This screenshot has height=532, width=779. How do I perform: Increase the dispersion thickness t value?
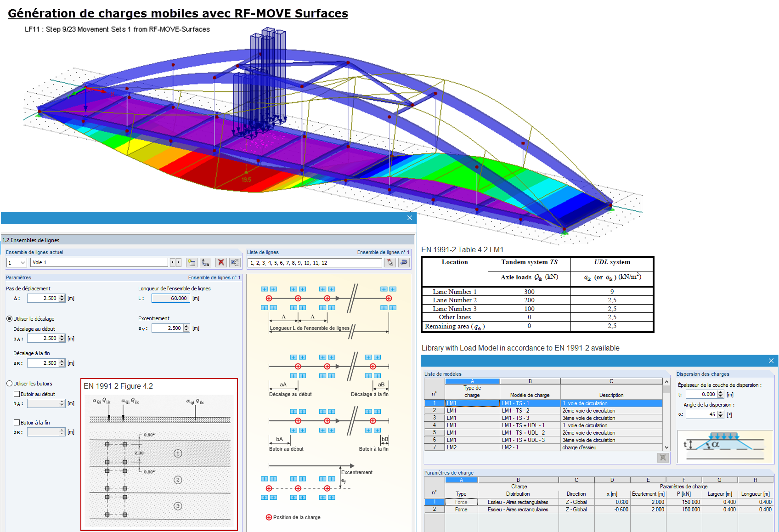(721, 392)
